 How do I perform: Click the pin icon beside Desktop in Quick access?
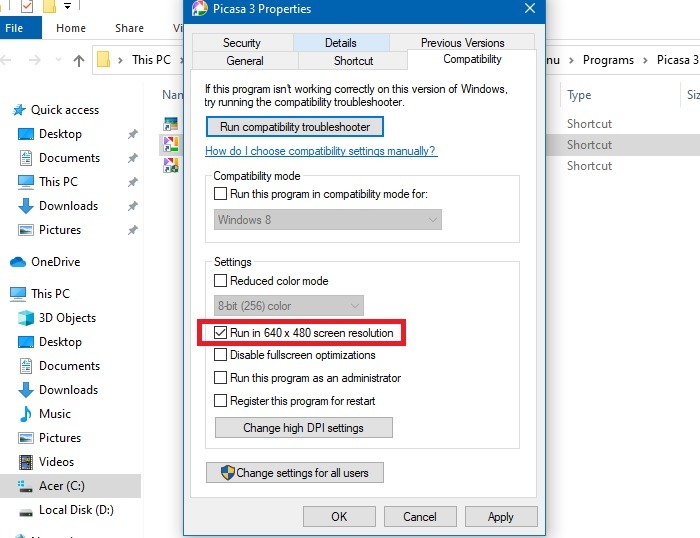point(133,134)
